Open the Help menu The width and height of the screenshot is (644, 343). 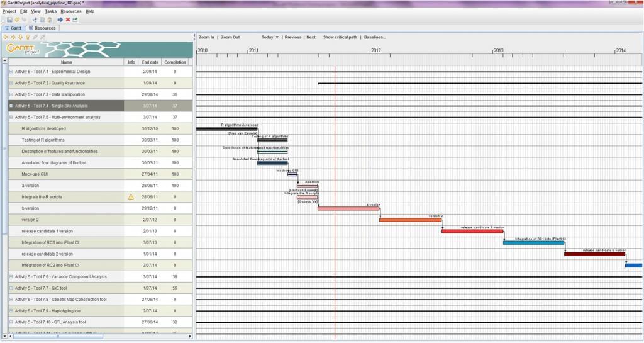(x=90, y=11)
